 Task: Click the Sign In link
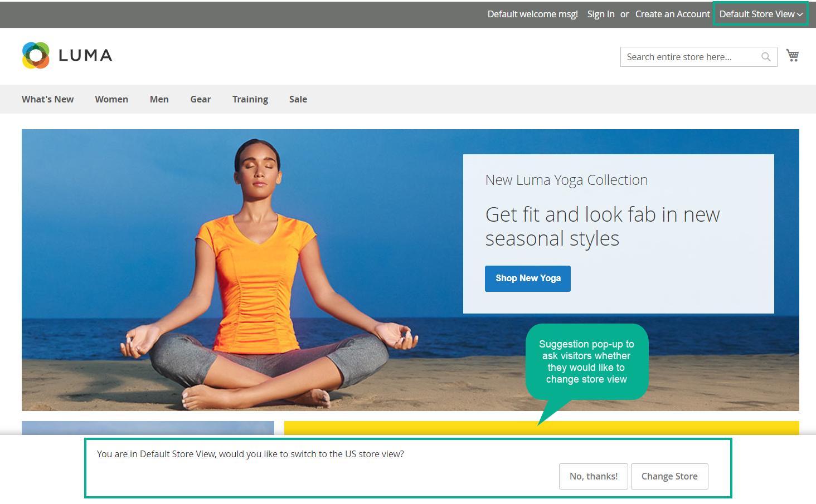point(601,14)
